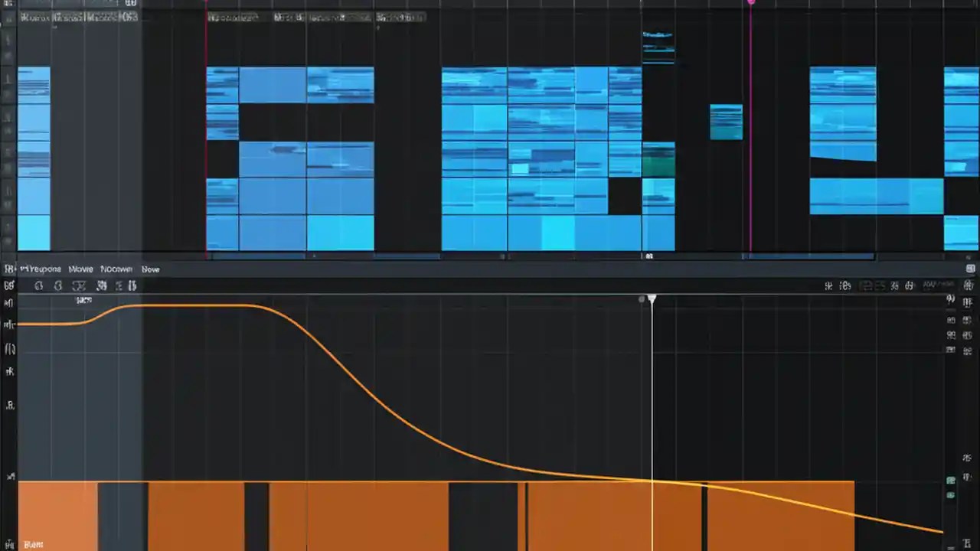Open the zoom tool on the editor toolbar
Screen dimensions: 980x551
pos(58,285)
